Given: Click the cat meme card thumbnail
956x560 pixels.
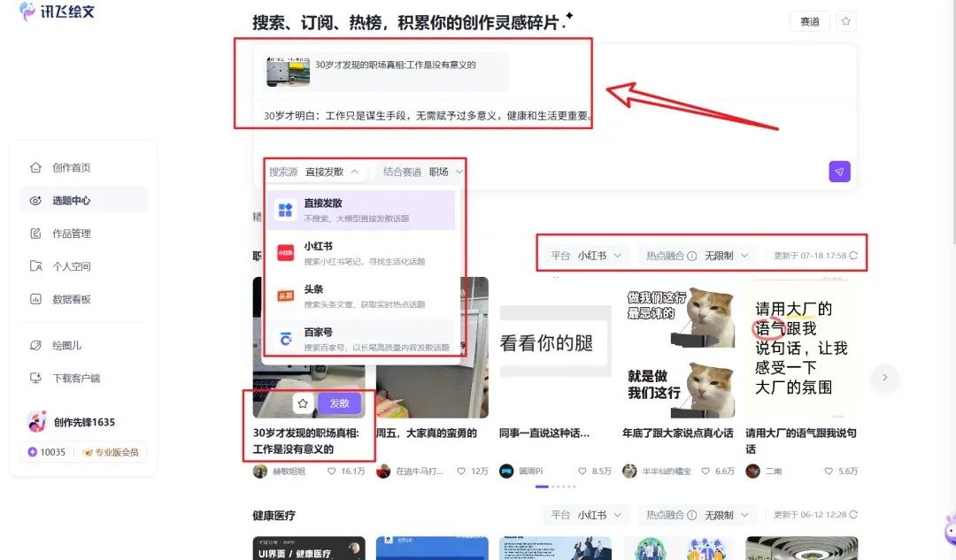Looking at the screenshot, I should click(679, 348).
